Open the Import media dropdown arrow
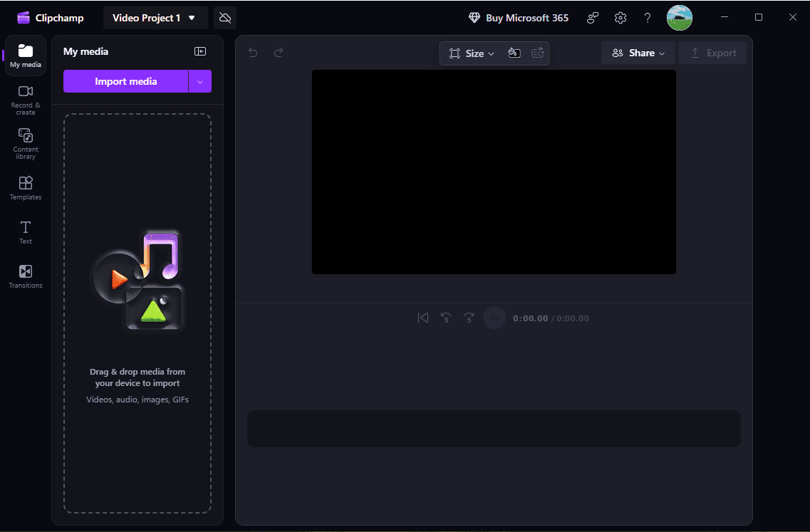This screenshot has width=810, height=532. point(200,81)
